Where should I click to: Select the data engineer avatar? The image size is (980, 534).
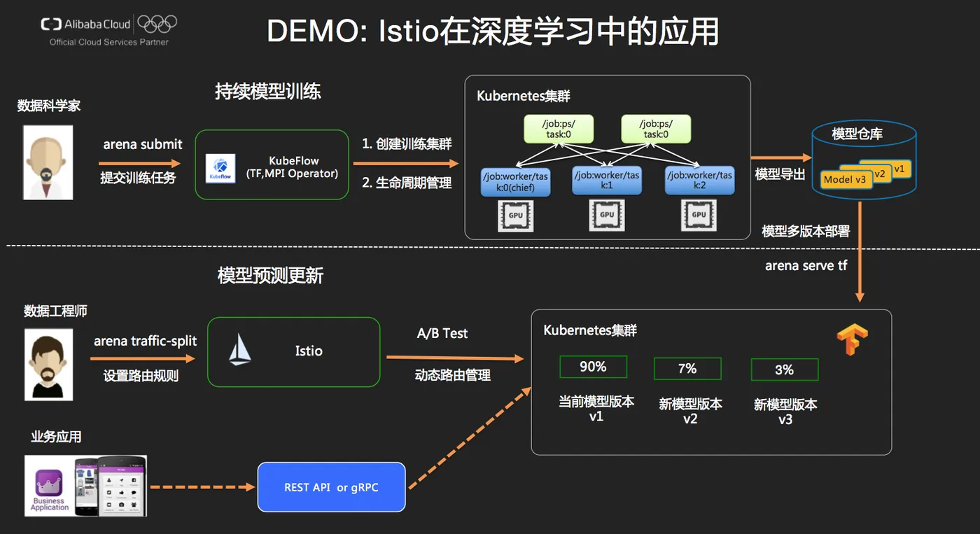click(48, 365)
